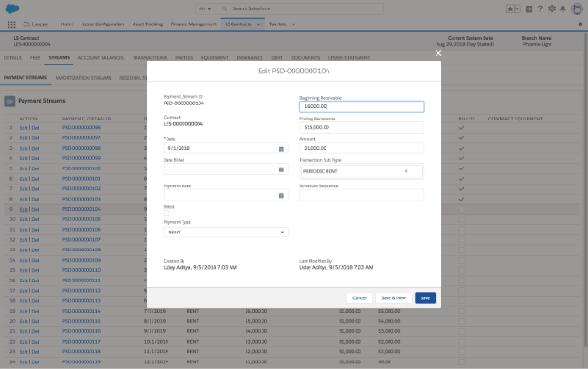Toggle Billed checkbox for row 23
The height and width of the screenshot is (369, 588).
[462, 352]
